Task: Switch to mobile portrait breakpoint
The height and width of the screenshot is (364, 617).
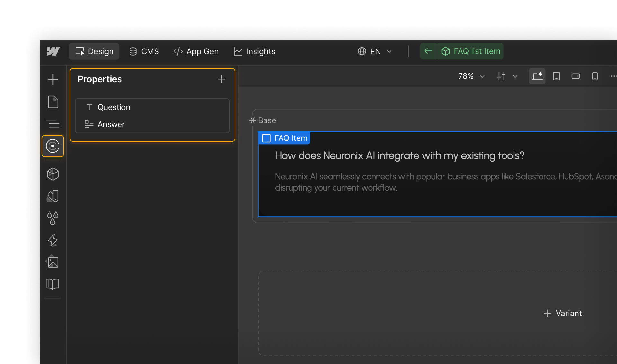Action: click(x=595, y=76)
